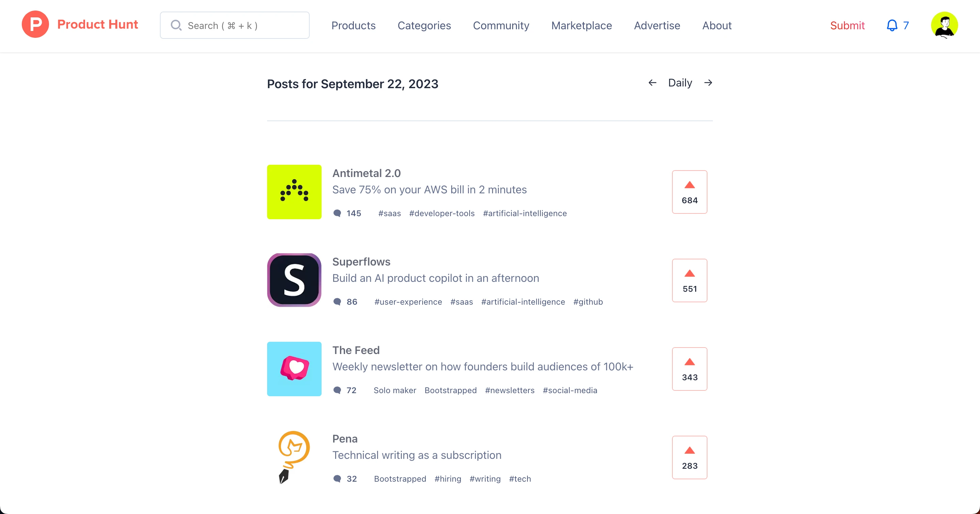
Task: Focus the Search input field
Action: click(235, 25)
